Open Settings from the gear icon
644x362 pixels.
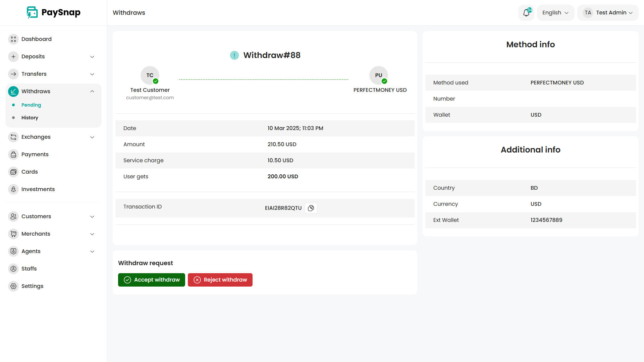[13, 286]
